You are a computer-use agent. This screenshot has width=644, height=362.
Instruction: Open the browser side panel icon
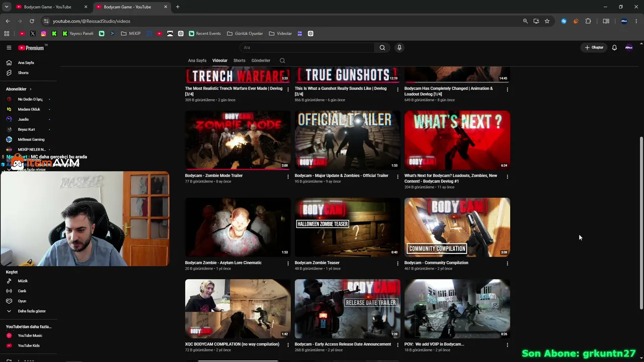pyautogui.click(x=606, y=21)
